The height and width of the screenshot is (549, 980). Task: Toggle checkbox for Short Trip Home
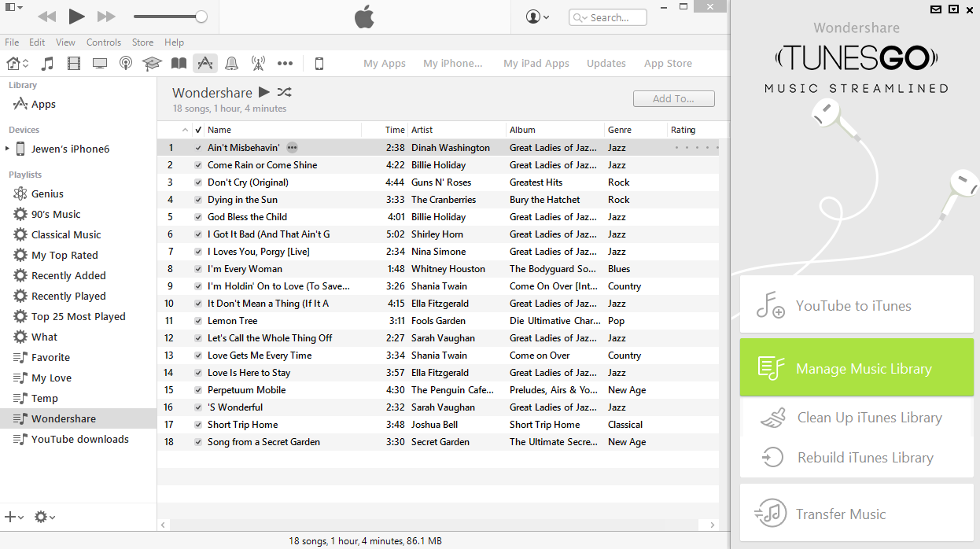[x=198, y=425]
